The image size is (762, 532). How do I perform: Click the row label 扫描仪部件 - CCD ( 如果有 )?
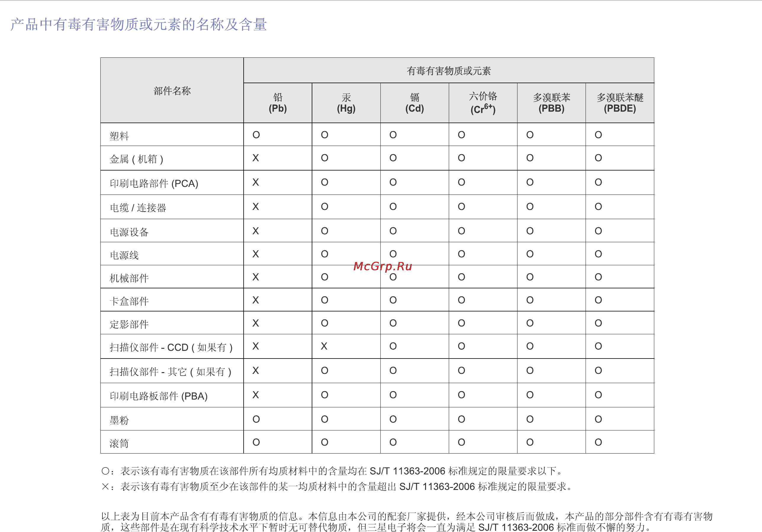click(x=171, y=348)
